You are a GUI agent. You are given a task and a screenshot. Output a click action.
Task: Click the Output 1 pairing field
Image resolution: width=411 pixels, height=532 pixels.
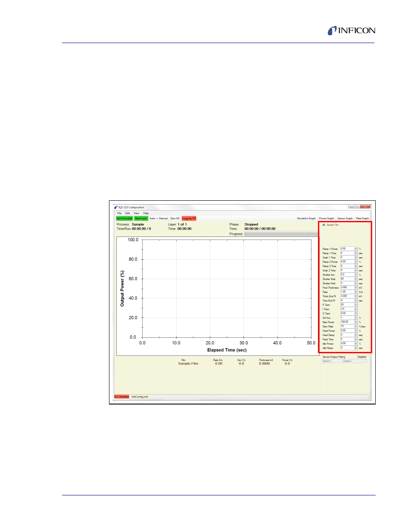(352, 361)
